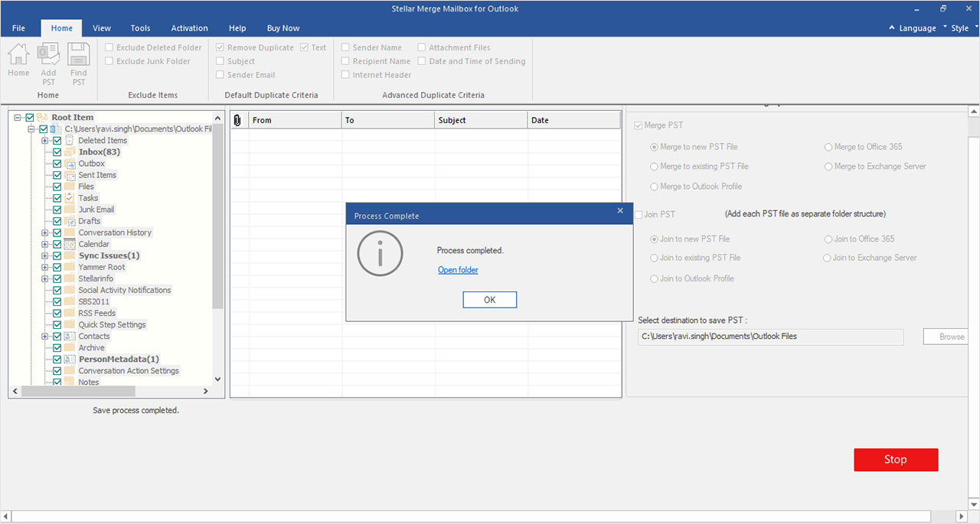
Task: Click the red Stop button
Action: (x=895, y=460)
